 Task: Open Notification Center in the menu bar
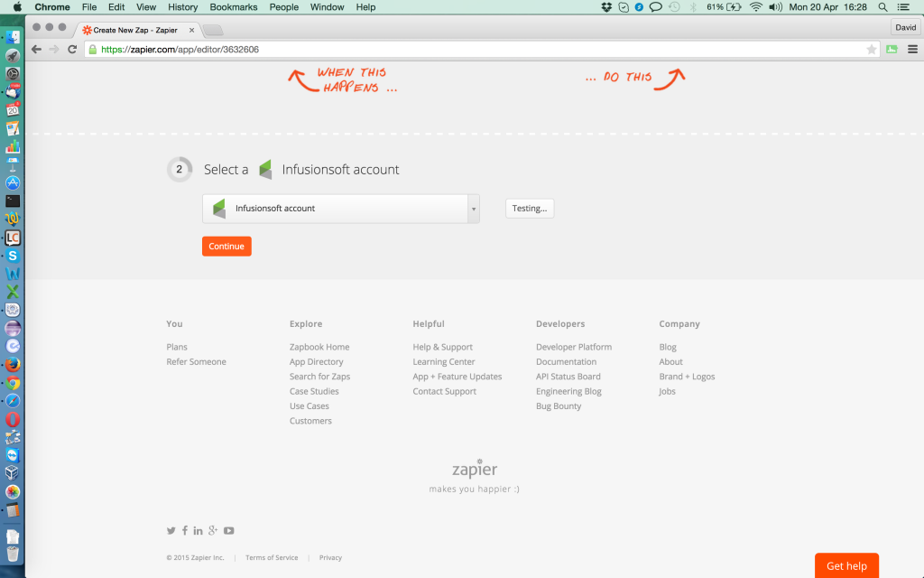coord(903,7)
